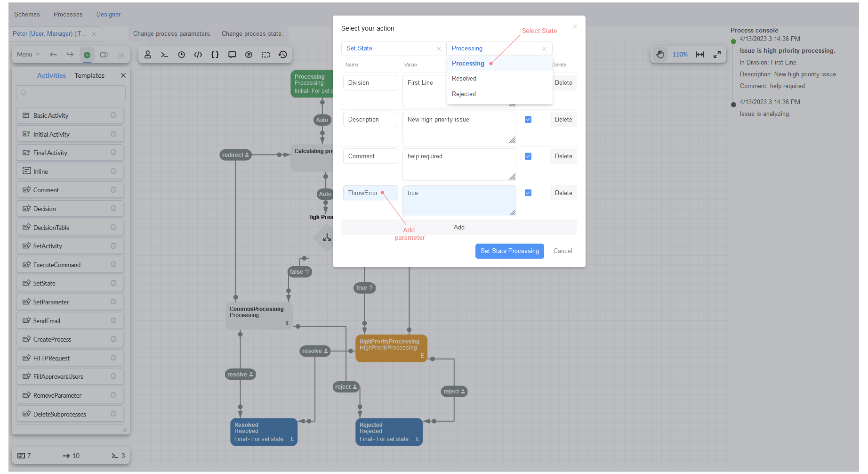Click the redo arrow in the toolbar
Screen dimensions: 868x474
coord(70,55)
